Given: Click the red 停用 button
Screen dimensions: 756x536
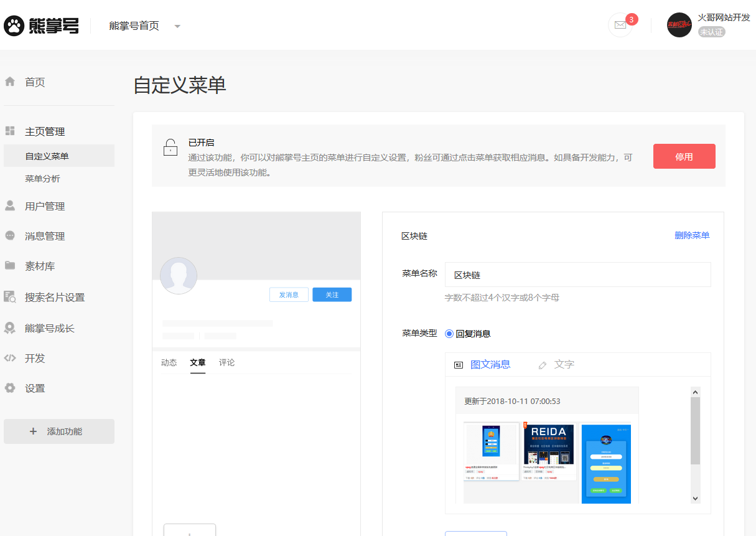Looking at the screenshot, I should pos(684,156).
